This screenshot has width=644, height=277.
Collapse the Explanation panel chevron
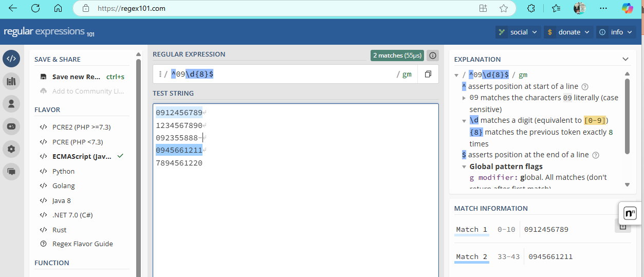point(625,59)
